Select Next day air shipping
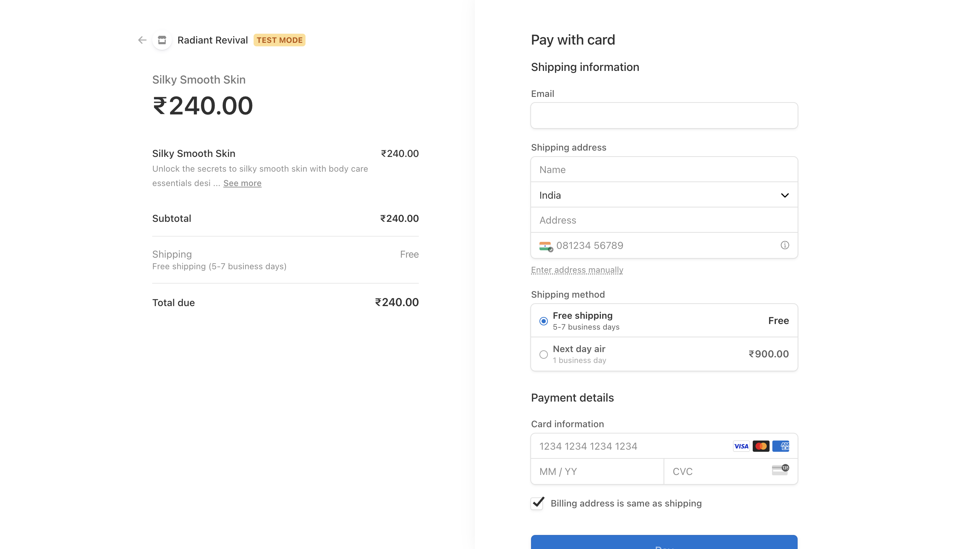 (543, 354)
